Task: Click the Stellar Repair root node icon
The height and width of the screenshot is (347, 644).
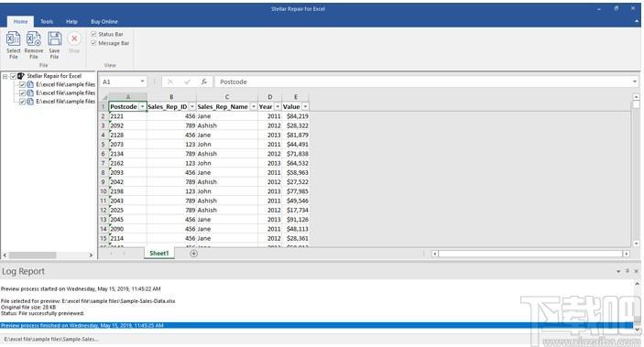Action: coord(21,76)
